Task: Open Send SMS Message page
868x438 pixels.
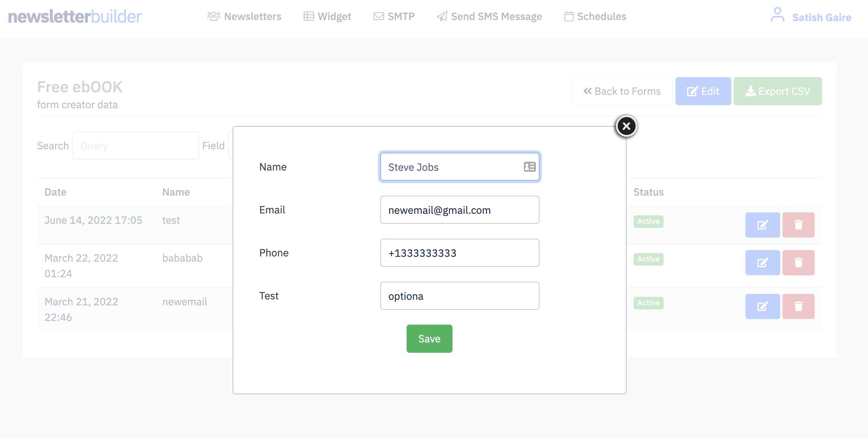Action: pos(490,16)
